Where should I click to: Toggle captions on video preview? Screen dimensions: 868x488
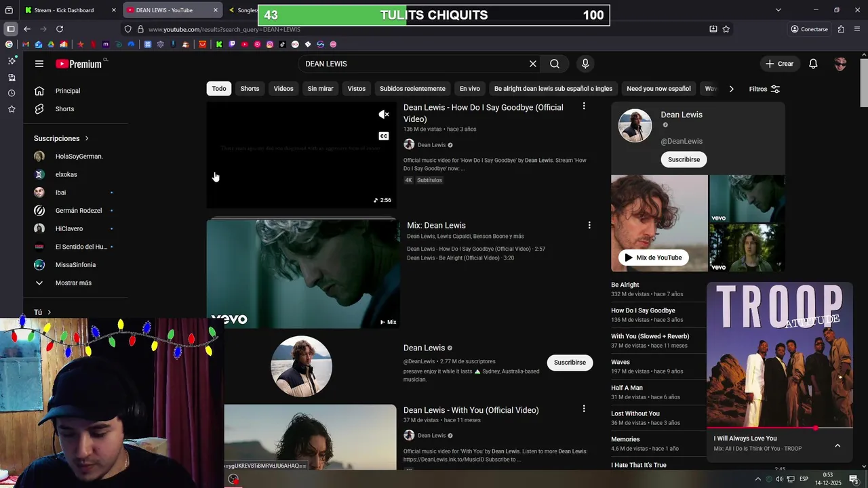384,136
